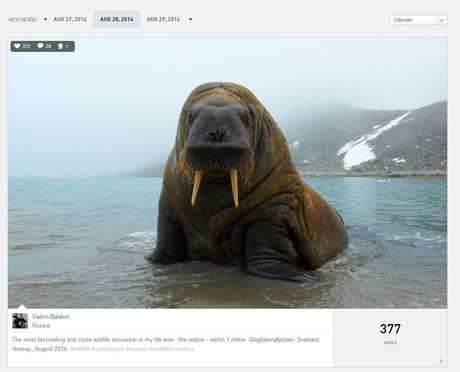Select the Aug 29, 2014 tab

[x=163, y=19]
